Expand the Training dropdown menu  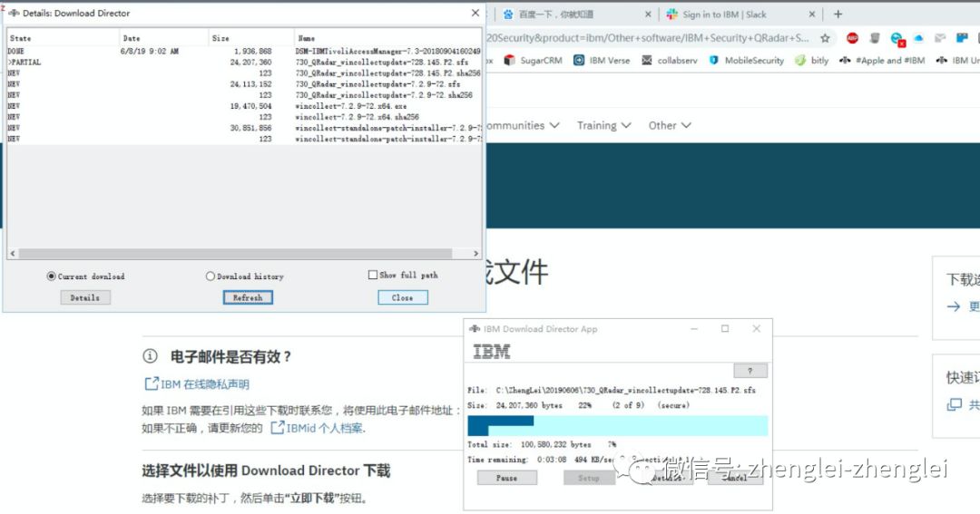pos(603,125)
